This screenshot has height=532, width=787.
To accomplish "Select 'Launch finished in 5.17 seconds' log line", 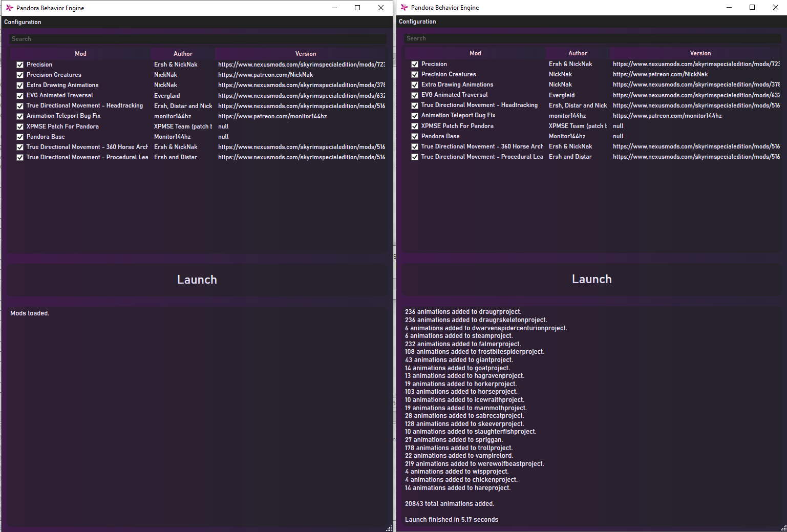I will pyautogui.click(x=452, y=520).
